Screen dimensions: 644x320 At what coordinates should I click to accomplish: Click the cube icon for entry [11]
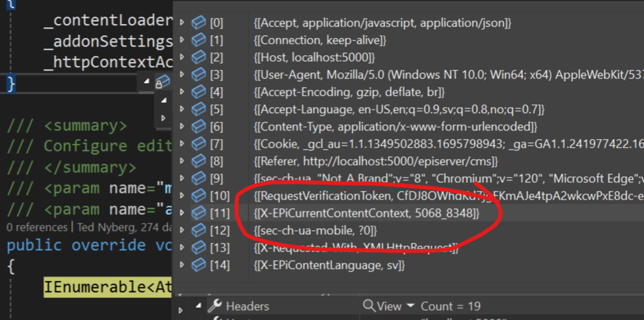tap(199, 213)
